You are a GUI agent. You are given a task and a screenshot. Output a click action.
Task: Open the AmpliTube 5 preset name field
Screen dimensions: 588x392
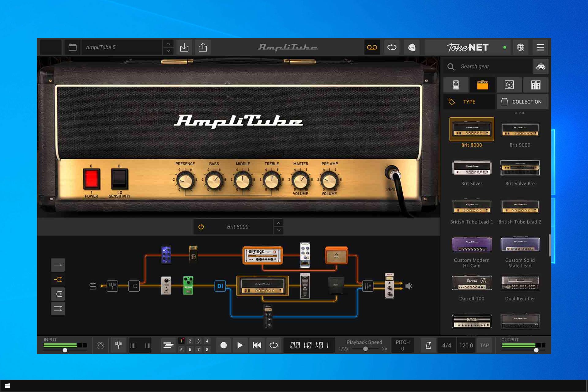pyautogui.click(x=122, y=47)
